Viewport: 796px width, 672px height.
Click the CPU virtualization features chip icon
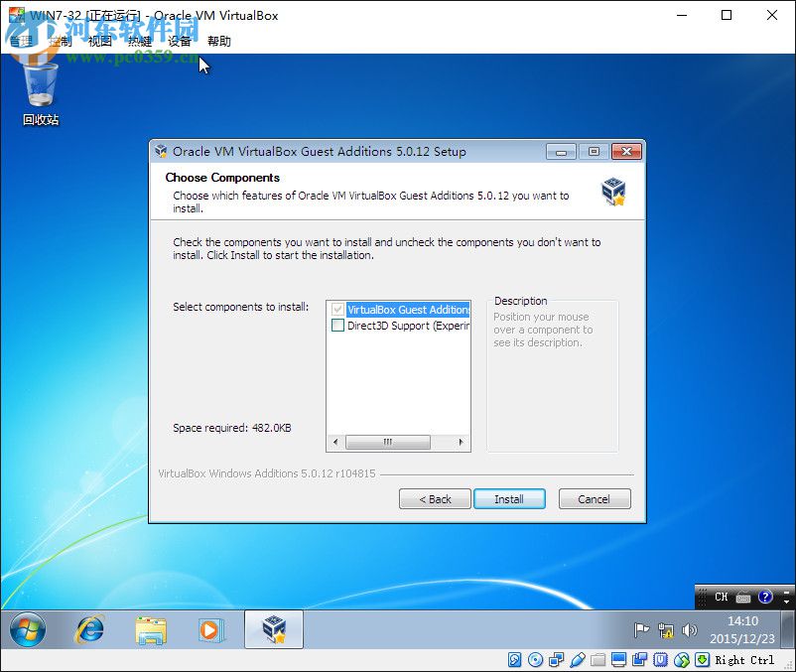point(660,660)
